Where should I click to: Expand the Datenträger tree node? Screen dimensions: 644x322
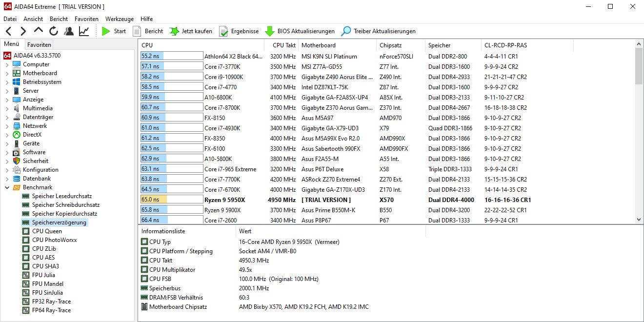[7, 117]
